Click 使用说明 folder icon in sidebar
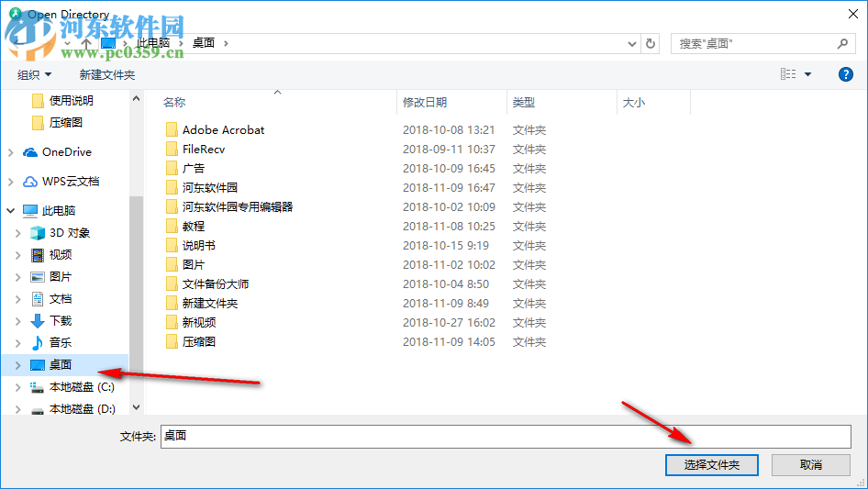868x489 pixels. (x=38, y=100)
